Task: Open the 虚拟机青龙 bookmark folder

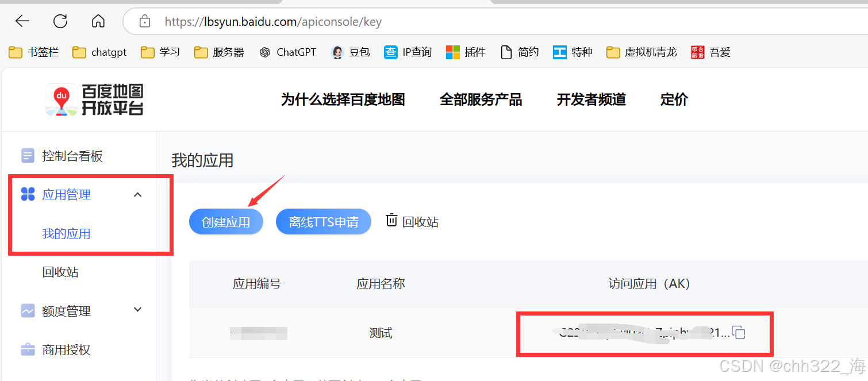Action: pyautogui.click(x=642, y=52)
